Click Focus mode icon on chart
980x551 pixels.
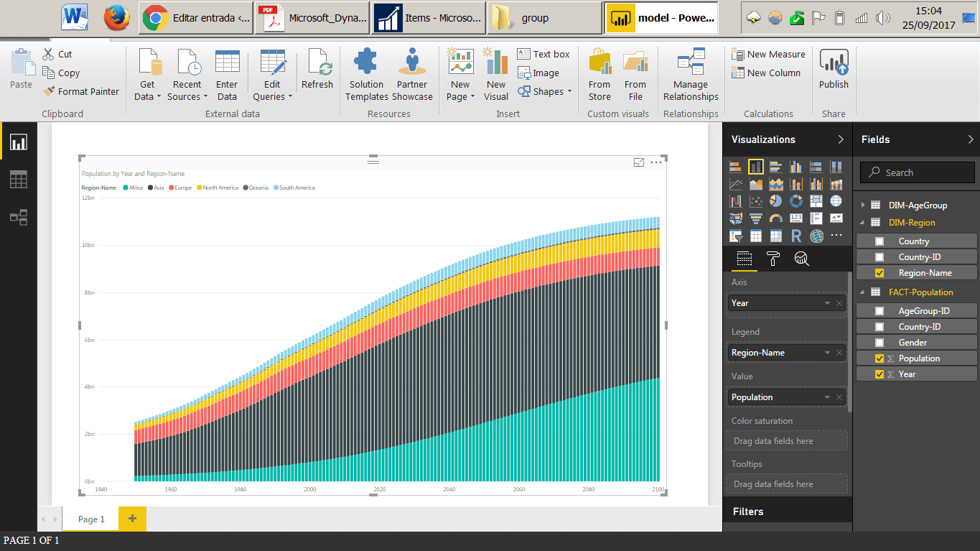click(x=639, y=162)
